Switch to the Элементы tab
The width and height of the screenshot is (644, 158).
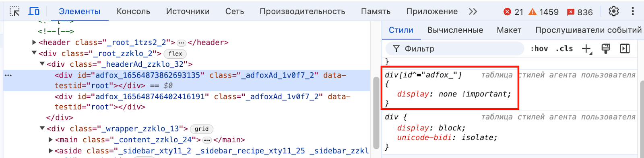(x=80, y=12)
